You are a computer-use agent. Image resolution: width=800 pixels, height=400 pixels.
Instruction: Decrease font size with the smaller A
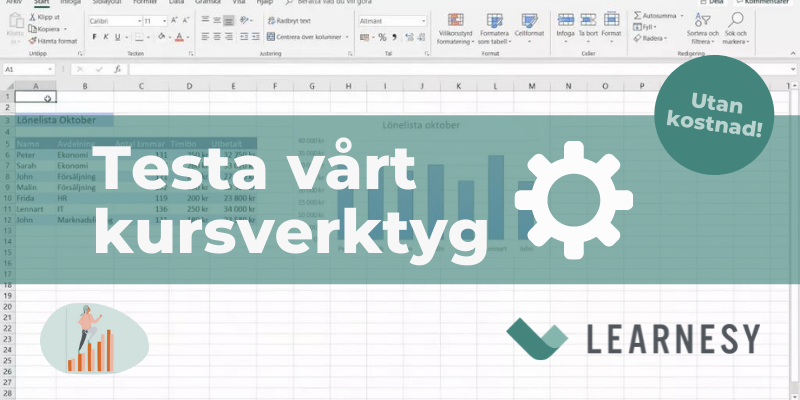[185, 21]
